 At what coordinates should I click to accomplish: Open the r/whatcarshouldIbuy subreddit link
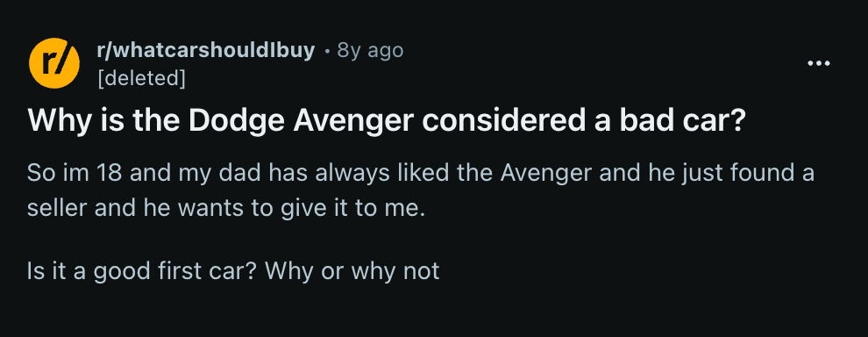205,50
